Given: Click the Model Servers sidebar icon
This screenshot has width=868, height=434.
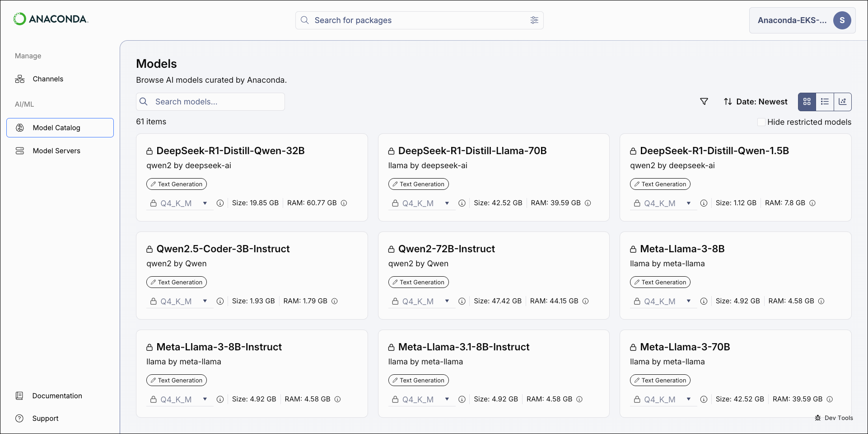Looking at the screenshot, I should click(x=20, y=151).
